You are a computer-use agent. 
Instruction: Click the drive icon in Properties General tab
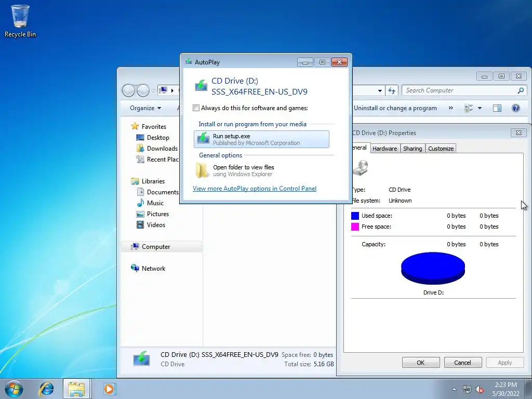click(361, 168)
